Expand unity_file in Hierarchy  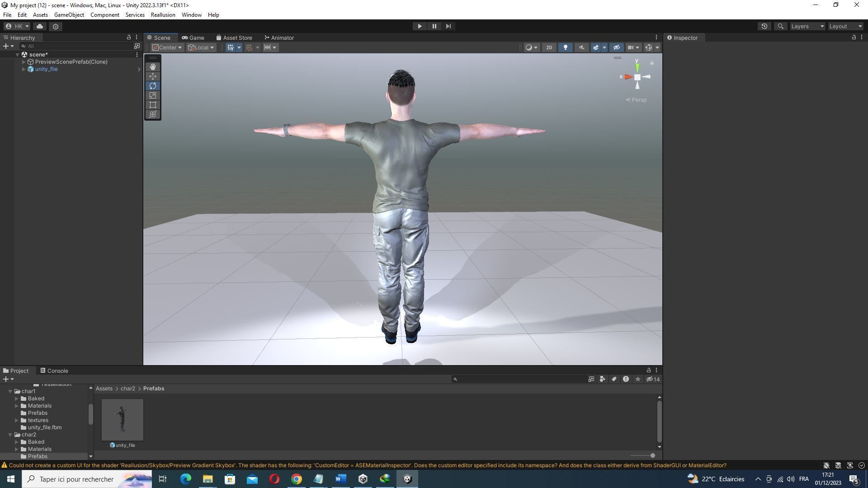24,69
